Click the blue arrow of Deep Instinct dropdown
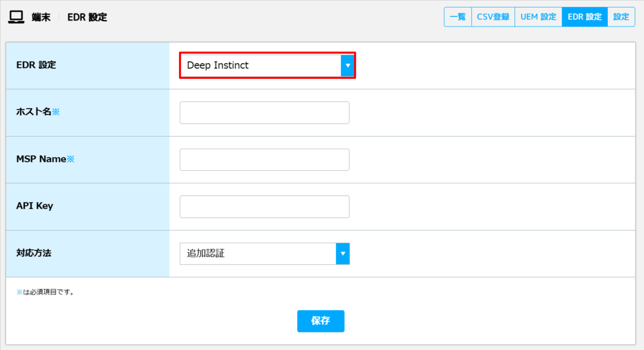This screenshot has height=350, width=644. (347, 65)
